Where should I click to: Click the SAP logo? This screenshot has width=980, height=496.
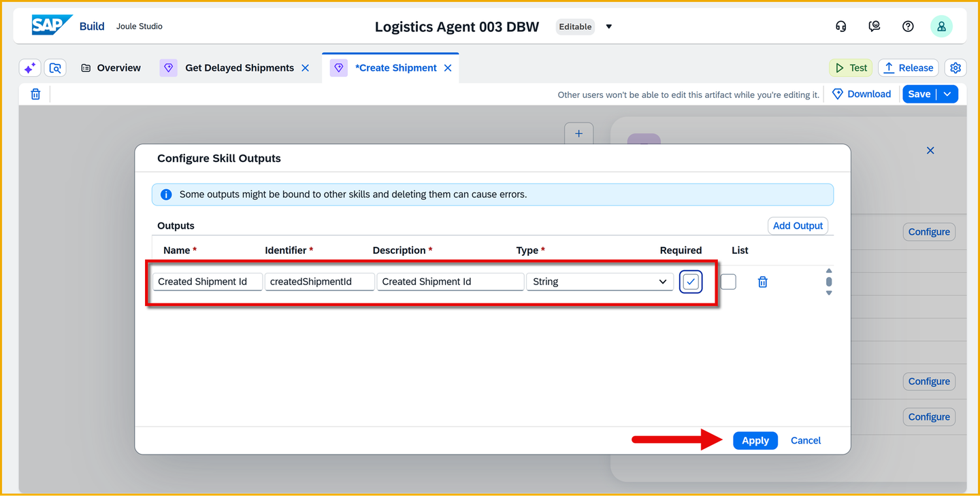(x=52, y=26)
